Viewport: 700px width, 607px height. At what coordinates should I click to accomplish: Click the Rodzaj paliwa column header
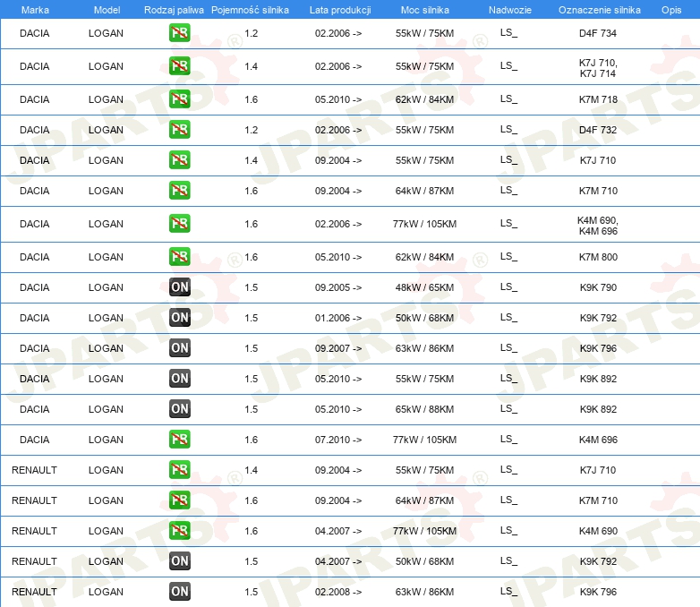[174, 10]
